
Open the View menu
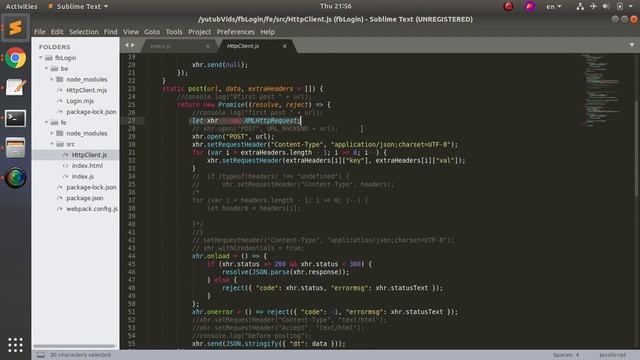(131, 32)
